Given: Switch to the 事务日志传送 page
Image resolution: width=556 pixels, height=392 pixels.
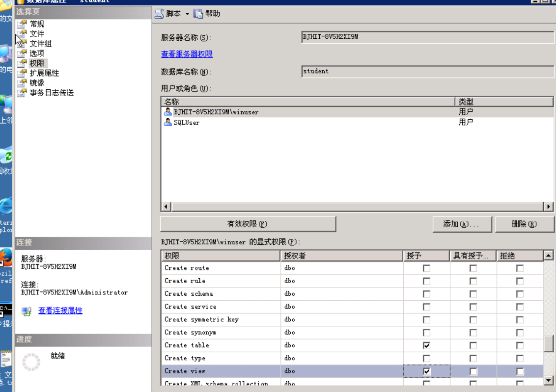Looking at the screenshot, I should pyautogui.click(x=52, y=93).
